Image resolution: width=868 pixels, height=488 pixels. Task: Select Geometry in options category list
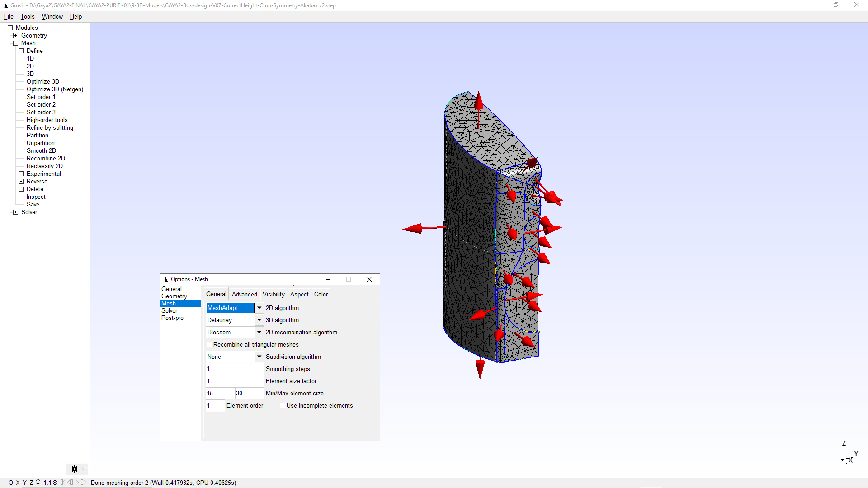[180, 296]
